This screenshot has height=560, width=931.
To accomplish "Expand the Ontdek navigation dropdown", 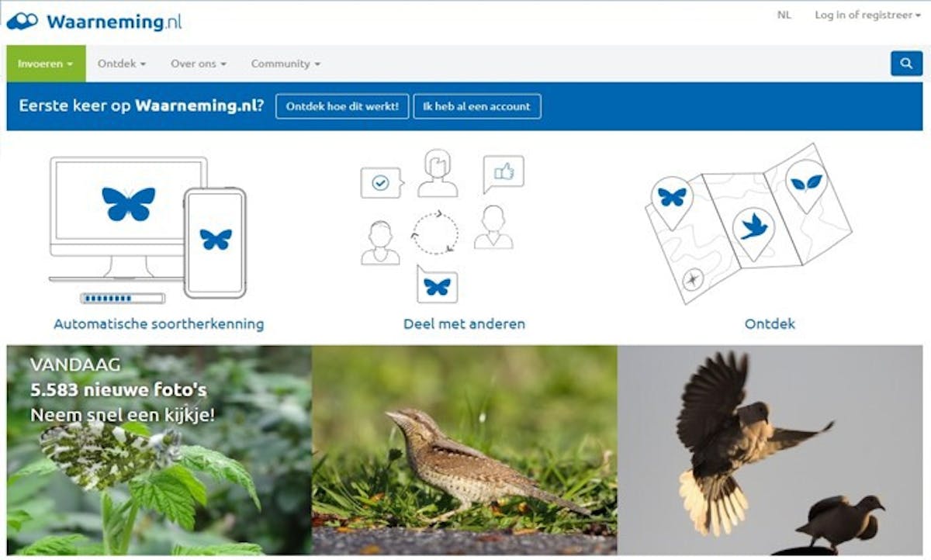I will tap(122, 64).
